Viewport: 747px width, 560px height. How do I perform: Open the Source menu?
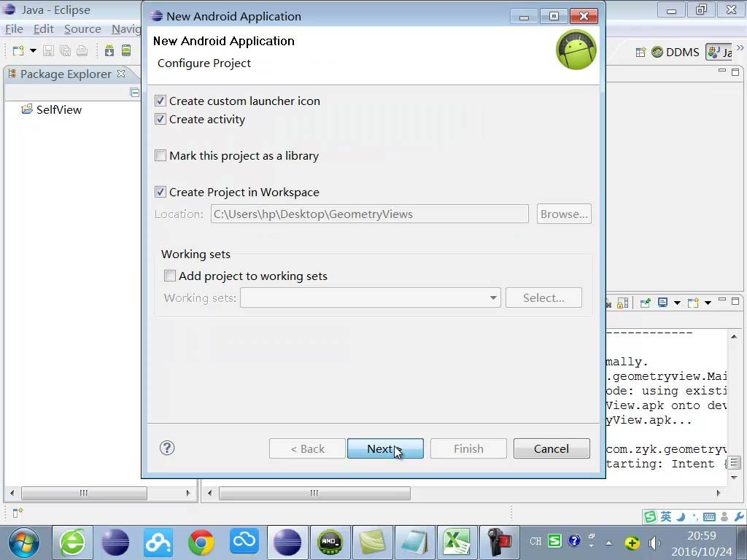pyautogui.click(x=82, y=29)
